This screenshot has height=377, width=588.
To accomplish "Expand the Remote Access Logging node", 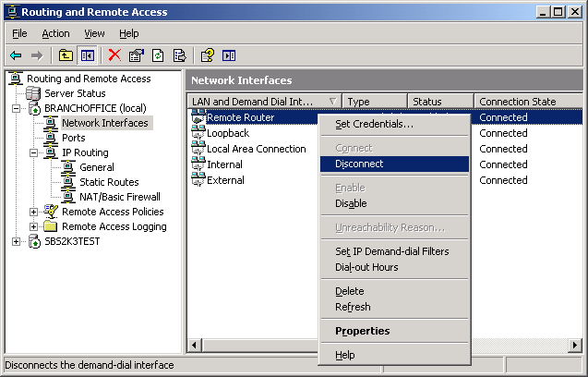I will 33,226.
